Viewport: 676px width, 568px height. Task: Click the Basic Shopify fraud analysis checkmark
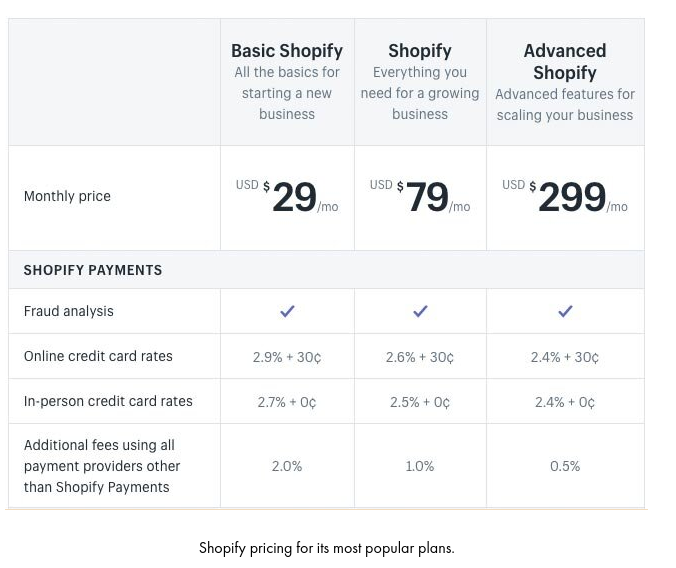[287, 311]
